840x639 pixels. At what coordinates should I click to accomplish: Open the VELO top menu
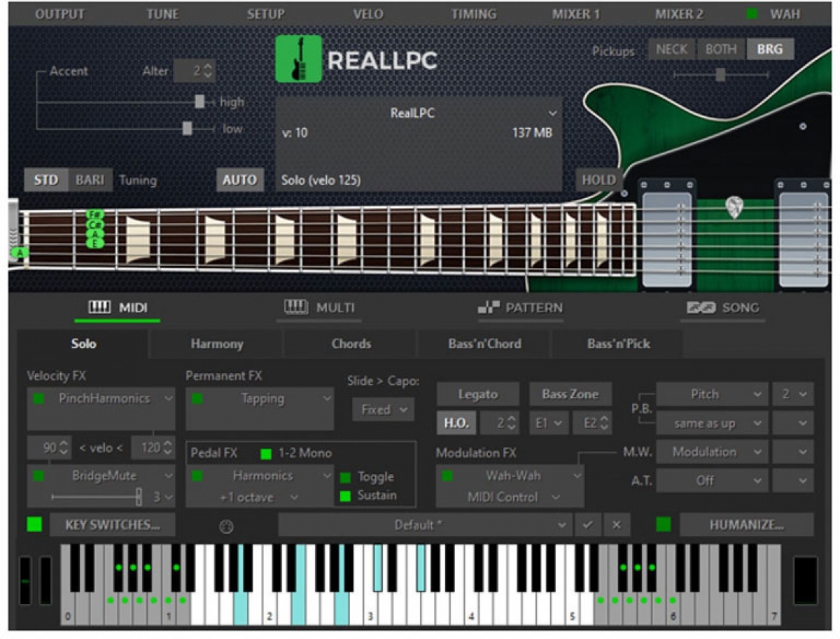[x=367, y=14]
